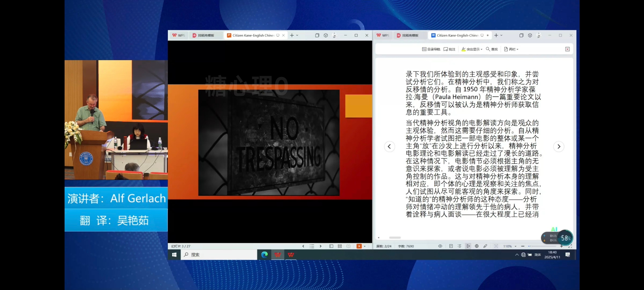Click cube apps icon in document window
644x290 pixels.
(x=530, y=35)
